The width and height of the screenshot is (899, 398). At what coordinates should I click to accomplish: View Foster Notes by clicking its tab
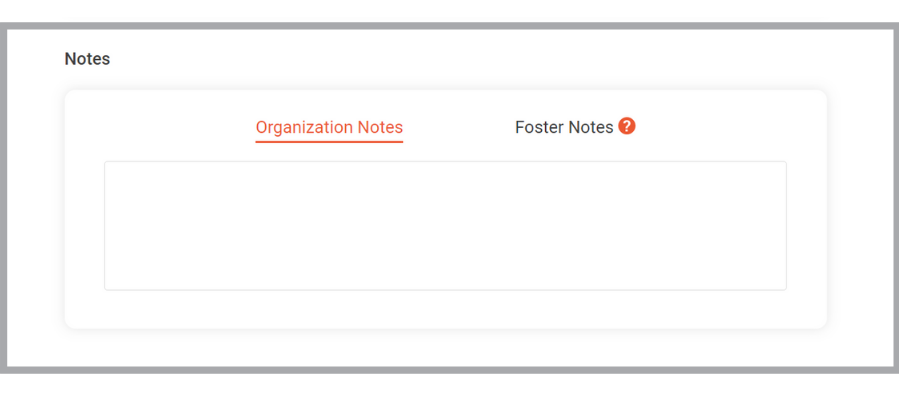click(x=564, y=127)
